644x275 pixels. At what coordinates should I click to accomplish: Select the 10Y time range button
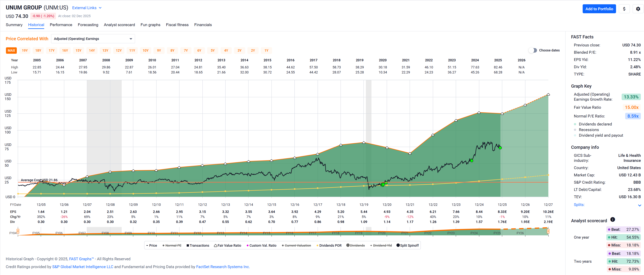click(145, 51)
